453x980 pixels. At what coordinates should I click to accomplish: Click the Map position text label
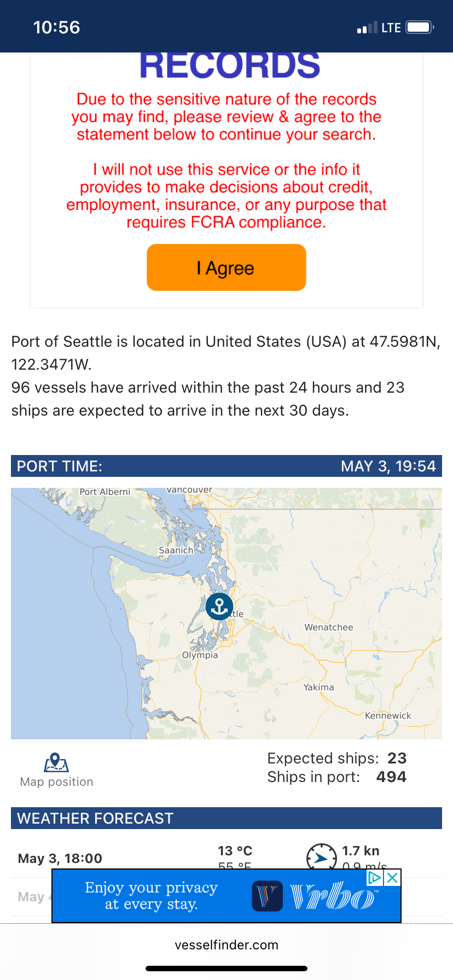[56, 782]
